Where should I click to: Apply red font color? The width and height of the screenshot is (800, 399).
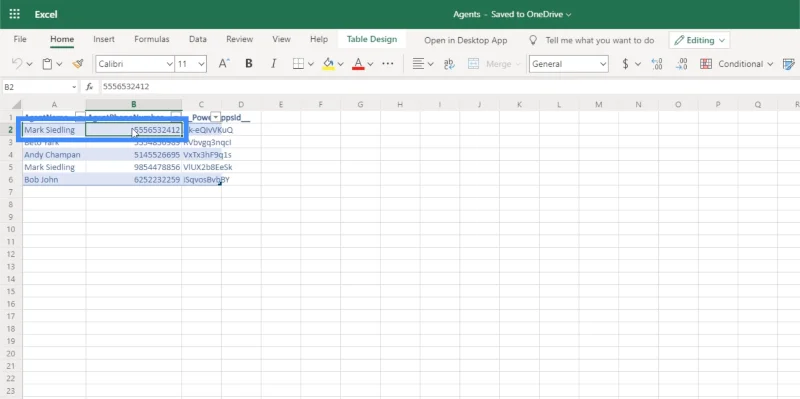click(358, 64)
